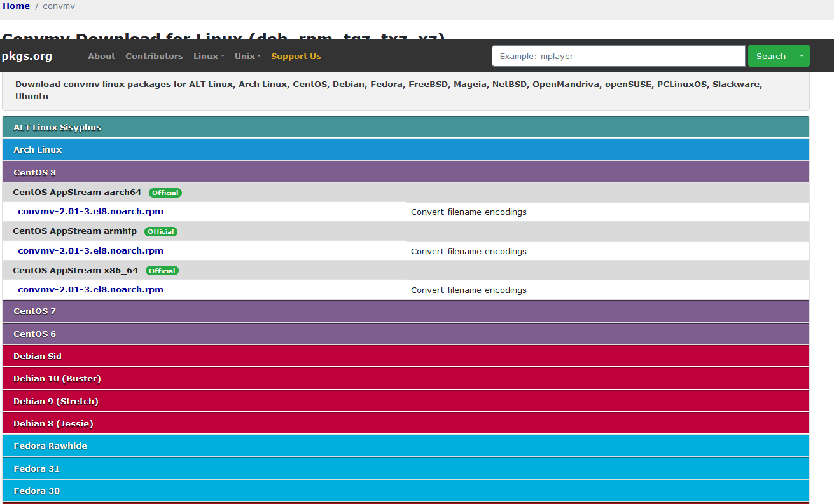The image size is (834, 504).
Task: Expand the ALT Linux Sisyphus section
Action: (406, 127)
